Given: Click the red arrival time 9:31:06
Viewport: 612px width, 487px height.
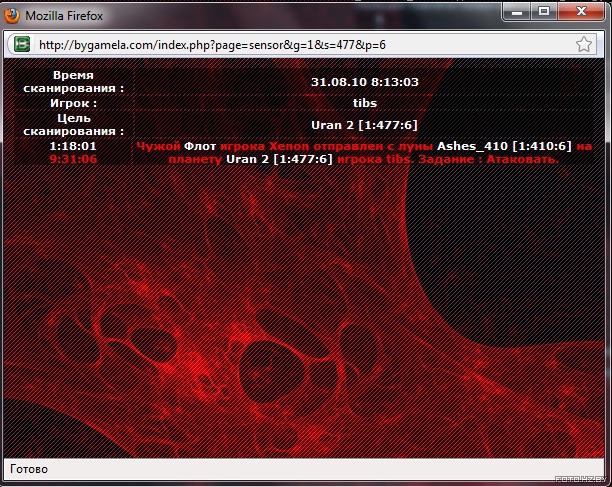Looking at the screenshot, I should 73,159.
